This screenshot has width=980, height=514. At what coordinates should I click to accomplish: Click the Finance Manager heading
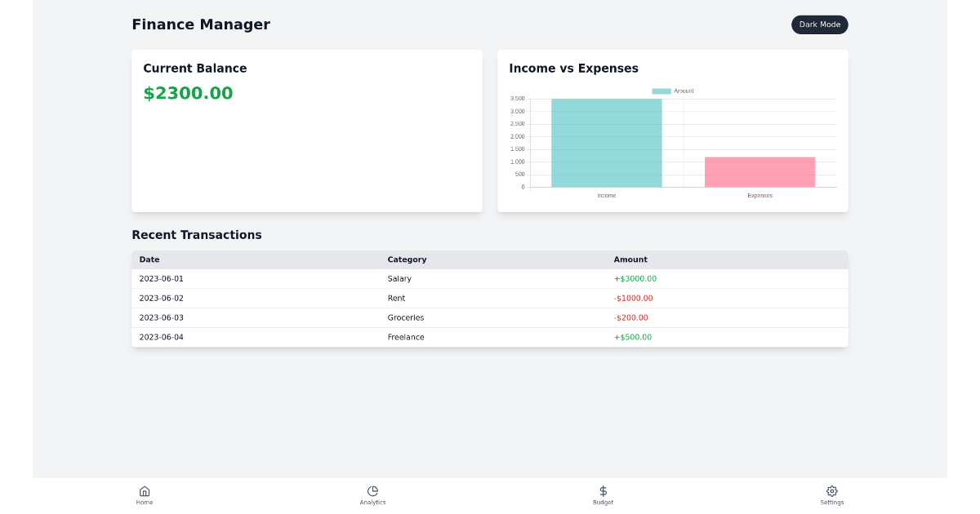[201, 24]
